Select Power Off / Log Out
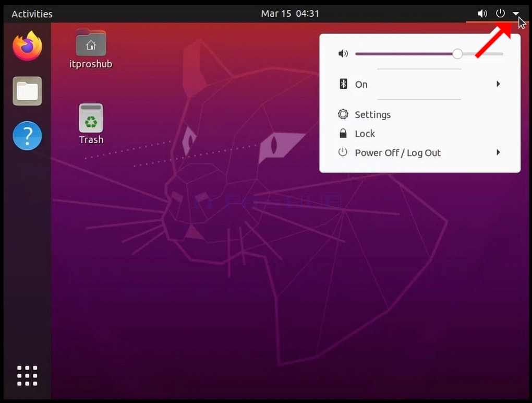The image size is (532, 403). click(x=420, y=152)
